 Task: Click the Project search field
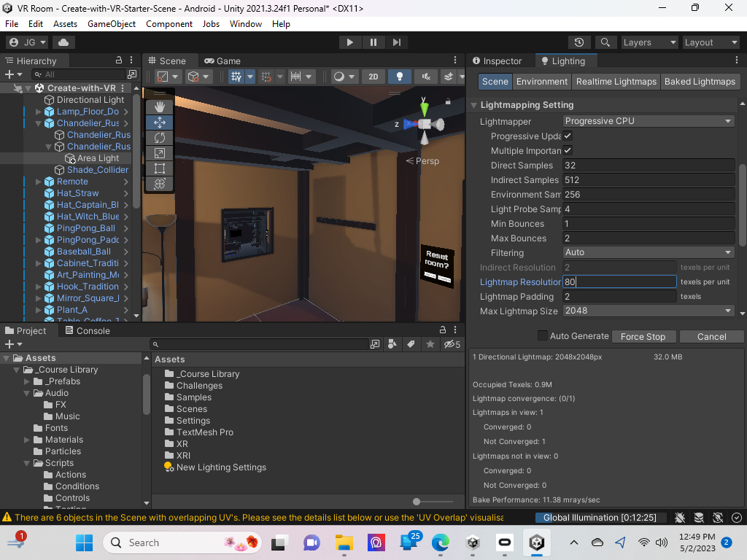click(260, 344)
